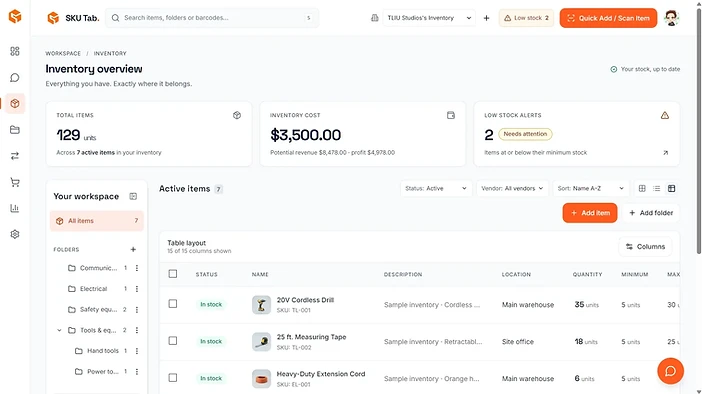Collapse the Tools & eq... folder chevron
This screenshot has width=702, height=394.
pos(59,330)
